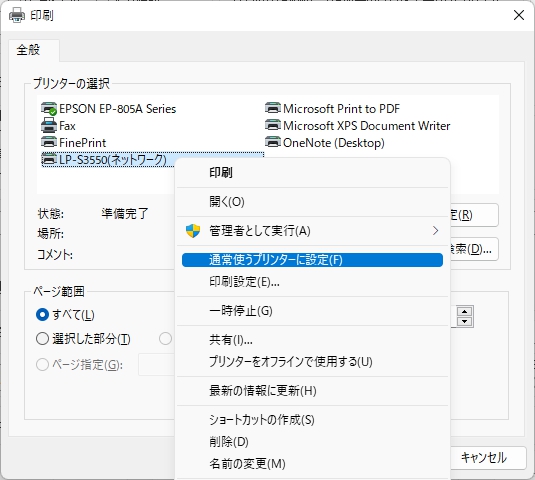Click the partially hidden 詳細設定(R) button
Image resolution: width=535 pixels, height=480 pixels.
[x=474, y=215]
